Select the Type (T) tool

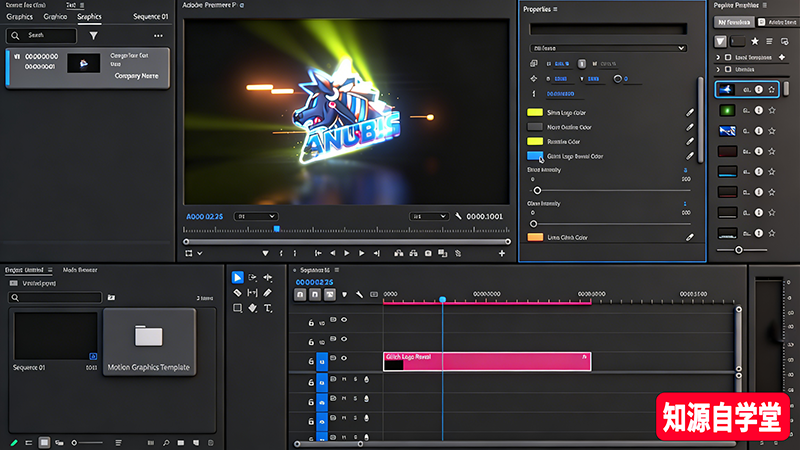click(x=267, y=308)
